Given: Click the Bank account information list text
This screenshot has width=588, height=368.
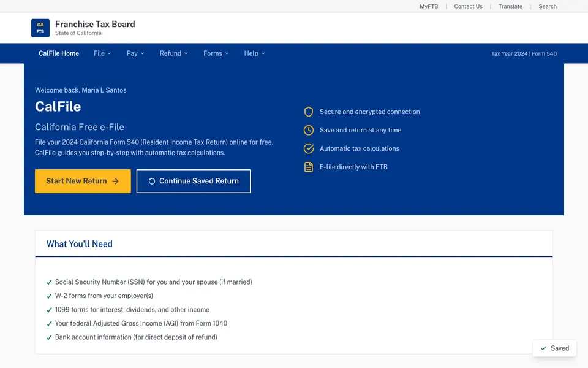Looking at the screenshot, I should coord(136,337).
